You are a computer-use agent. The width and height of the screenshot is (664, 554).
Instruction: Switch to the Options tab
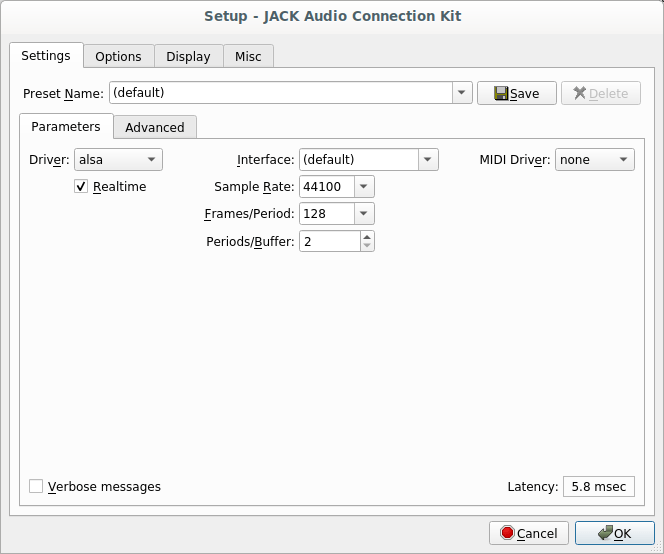118,57
